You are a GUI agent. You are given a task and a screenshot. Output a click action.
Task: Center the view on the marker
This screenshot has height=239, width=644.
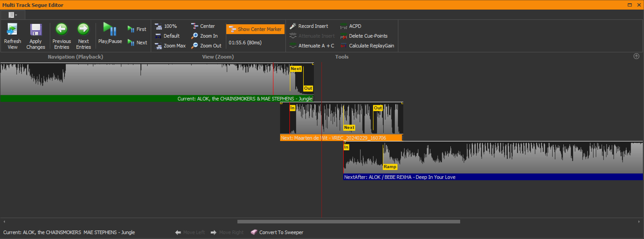tap(203, 26)
